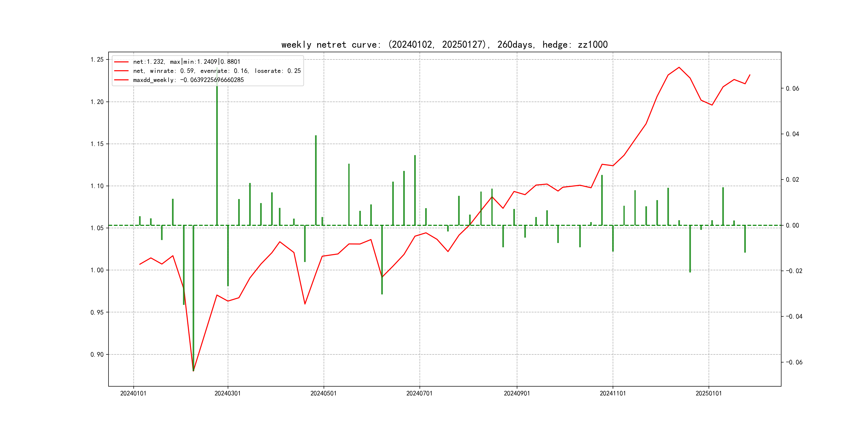Click red line swatch beside maxdd_weekly
Image resolution: width=868 pixels, height=434 pixels.
click(x=121, y=80)
